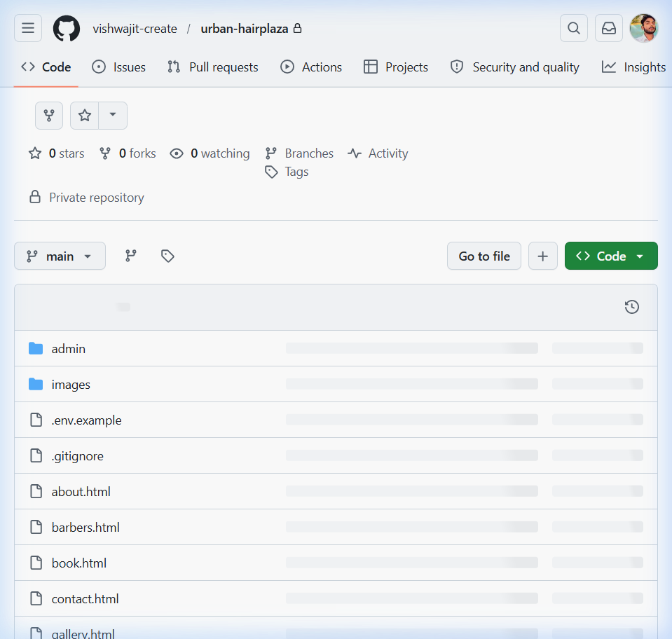Open the Pull requests tab
This screenshot has height=639, width=672.
[212, 67]
